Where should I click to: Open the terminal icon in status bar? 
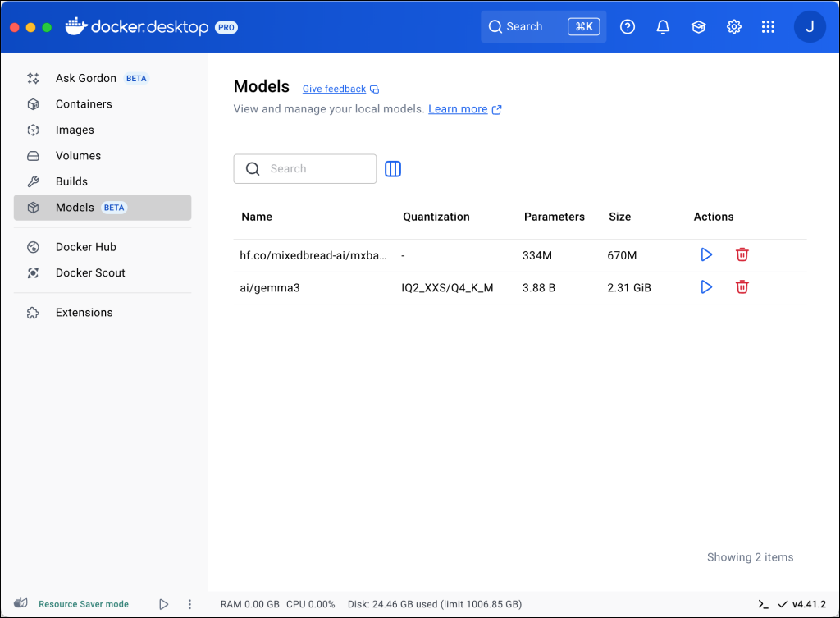[x=764, y=604]
